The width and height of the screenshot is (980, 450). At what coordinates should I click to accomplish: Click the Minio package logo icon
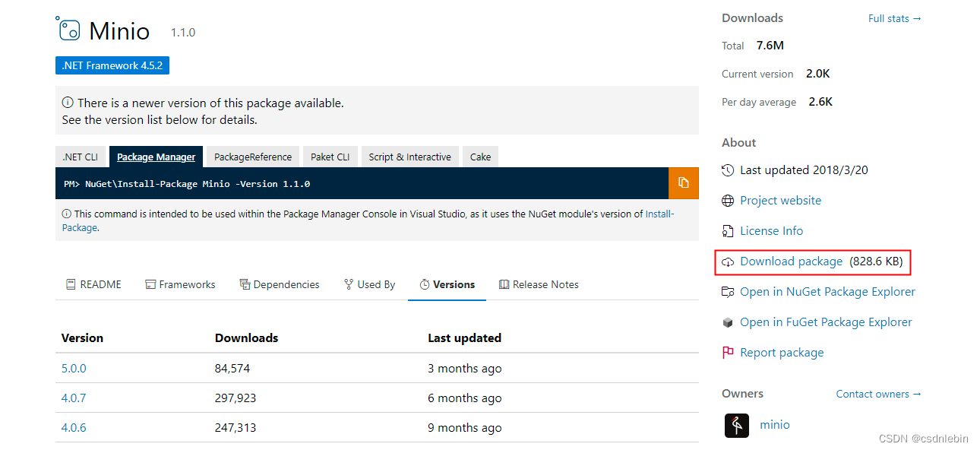coord(68,28)
